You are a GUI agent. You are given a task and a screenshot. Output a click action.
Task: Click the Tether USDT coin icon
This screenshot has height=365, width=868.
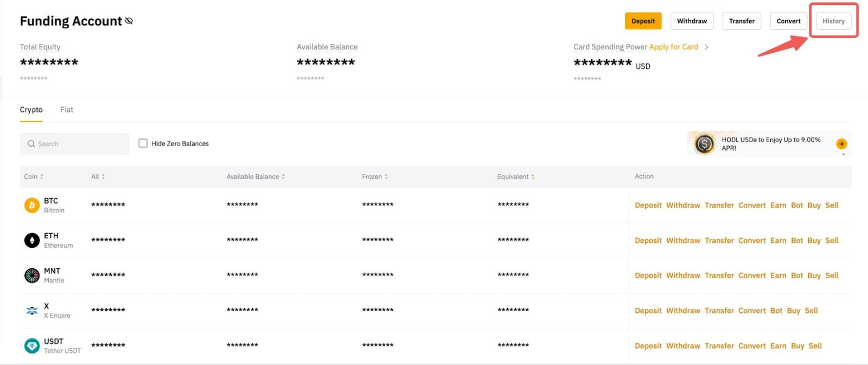(32, 345)
